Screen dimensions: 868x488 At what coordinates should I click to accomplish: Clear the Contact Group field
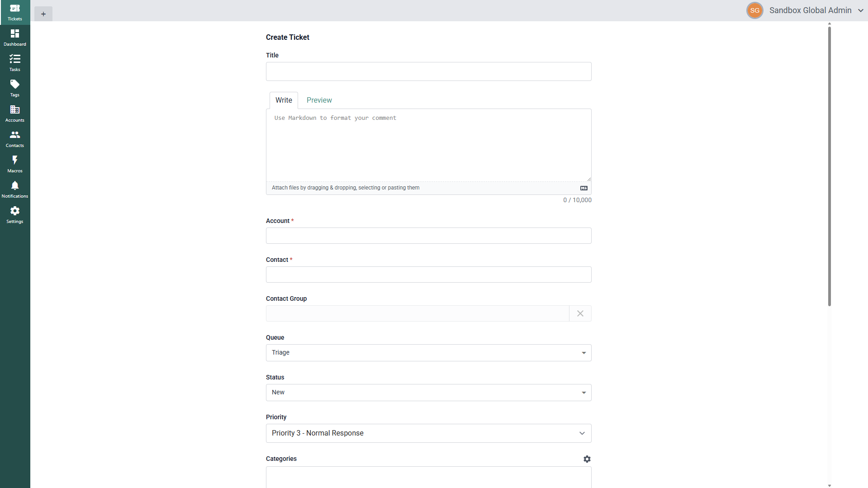[580, 313]
